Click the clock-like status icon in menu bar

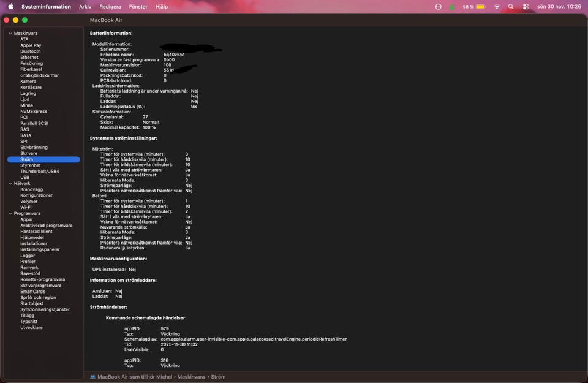(x=438, y=6)
